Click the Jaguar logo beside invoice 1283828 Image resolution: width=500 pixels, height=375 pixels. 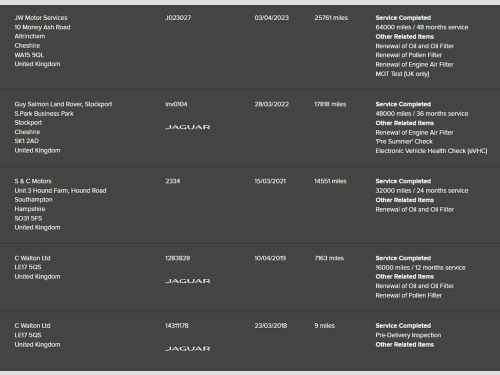pos(188,281)
